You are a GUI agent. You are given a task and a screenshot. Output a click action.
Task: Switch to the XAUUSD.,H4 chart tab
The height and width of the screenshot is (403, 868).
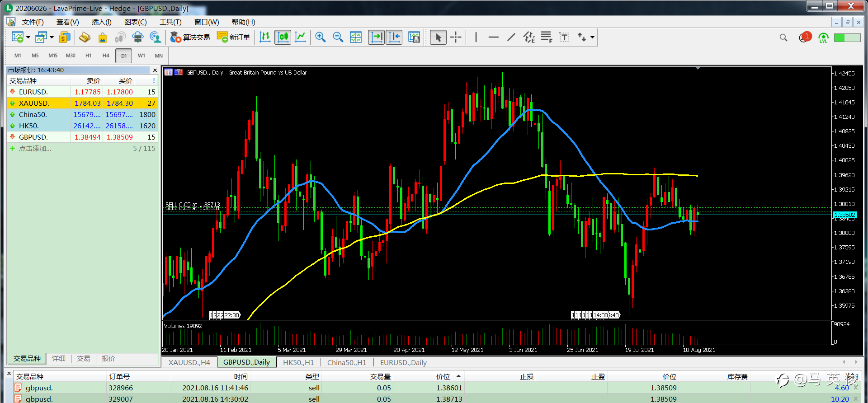click(x=189, y=362)
